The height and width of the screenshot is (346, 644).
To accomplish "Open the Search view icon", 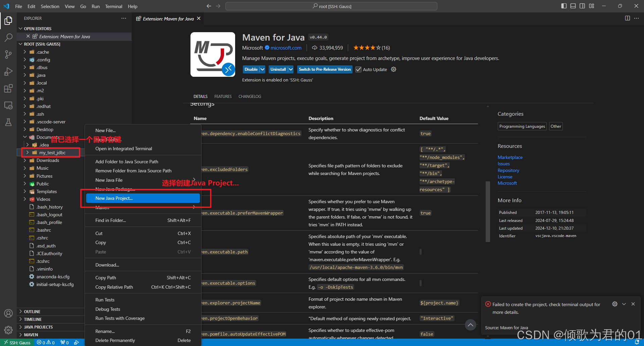I will [x=8, y=38].
